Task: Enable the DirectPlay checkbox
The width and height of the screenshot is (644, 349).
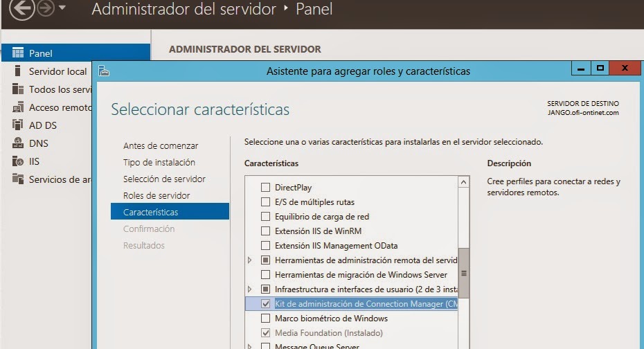Action: point(265,187)
